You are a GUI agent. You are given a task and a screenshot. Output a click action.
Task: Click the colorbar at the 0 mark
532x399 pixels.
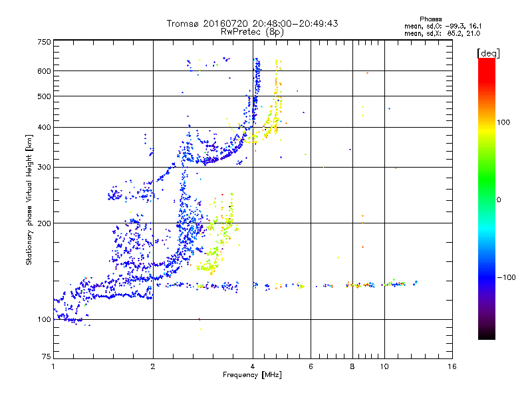(x=487, y=200)
